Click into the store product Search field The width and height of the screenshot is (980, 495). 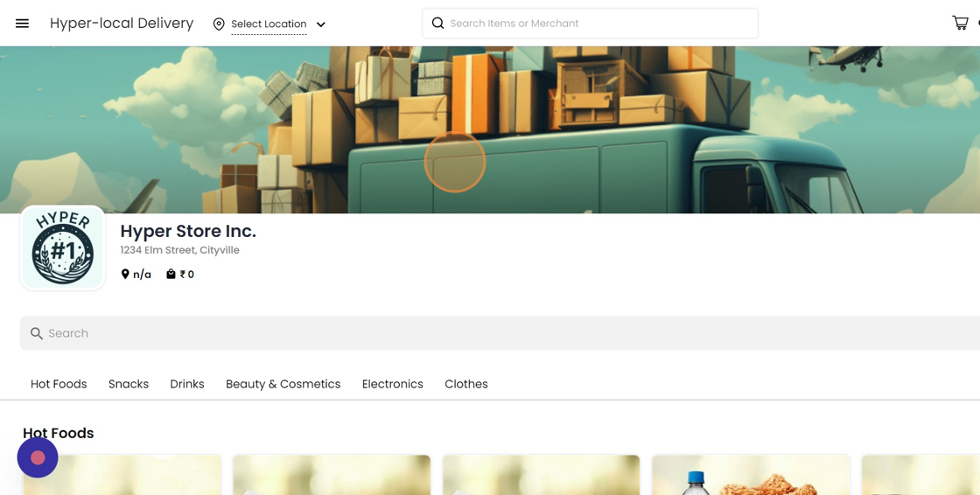click(x=507, y=333)
